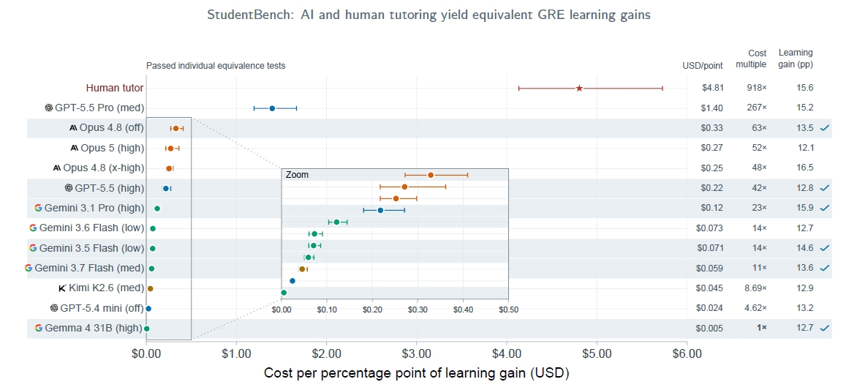Click the Passed individual equivalence tests label
The width and height of the screenshot is (868, 390).
[216, 66]
